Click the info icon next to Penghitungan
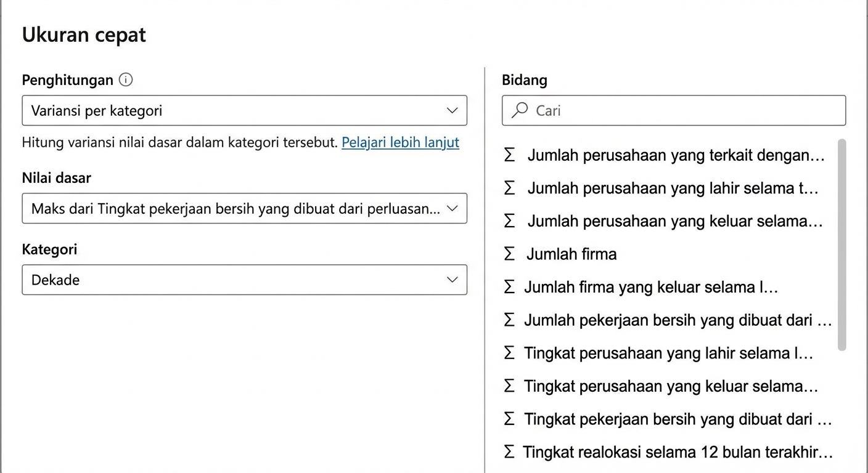Viewport: 868px width, 473px height. 126,80
